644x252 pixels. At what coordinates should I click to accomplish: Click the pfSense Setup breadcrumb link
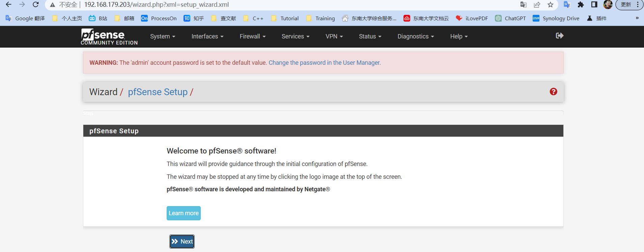158,92
